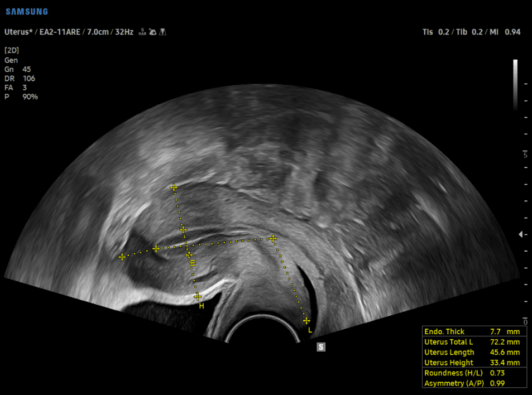The image size is (532, 395).
Task: Click the TIb 0.2 thermal index value
Action: pyautogui.click(x=469, y=32)
